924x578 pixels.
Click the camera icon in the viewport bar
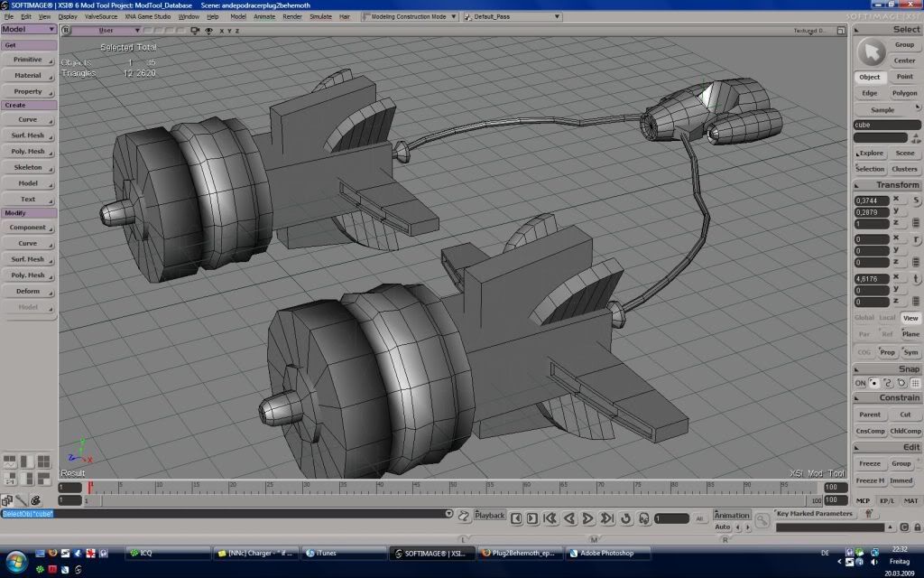point(195,30)
